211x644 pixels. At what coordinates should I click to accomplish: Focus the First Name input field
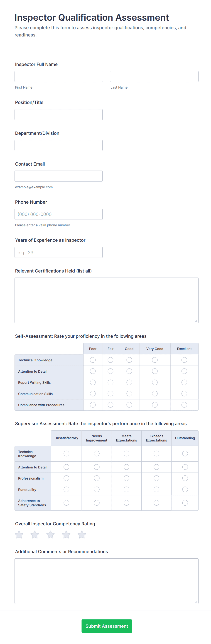pyautogui.click(x=59, y=77)
